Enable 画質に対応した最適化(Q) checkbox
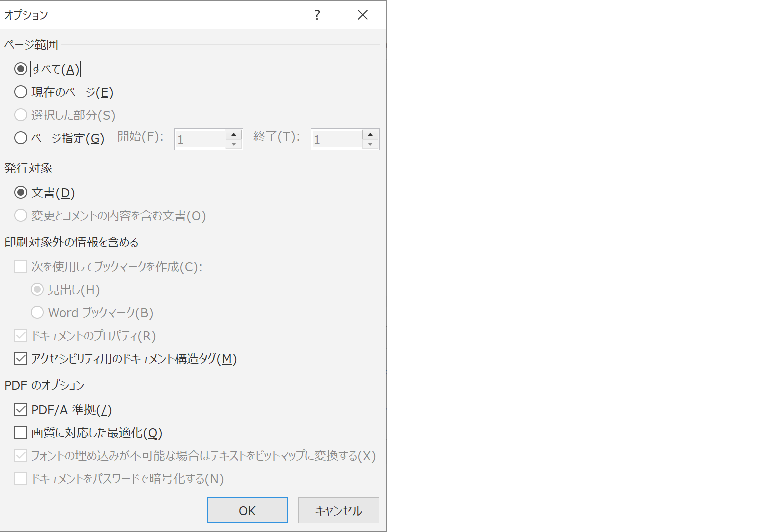Image resolution: width=762 pixels, height=532 pixels. coord(21,432)
